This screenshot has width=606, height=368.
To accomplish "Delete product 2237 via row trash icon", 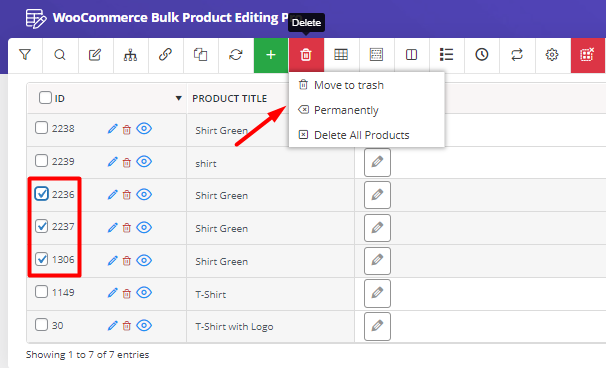I will coord(127,228).
